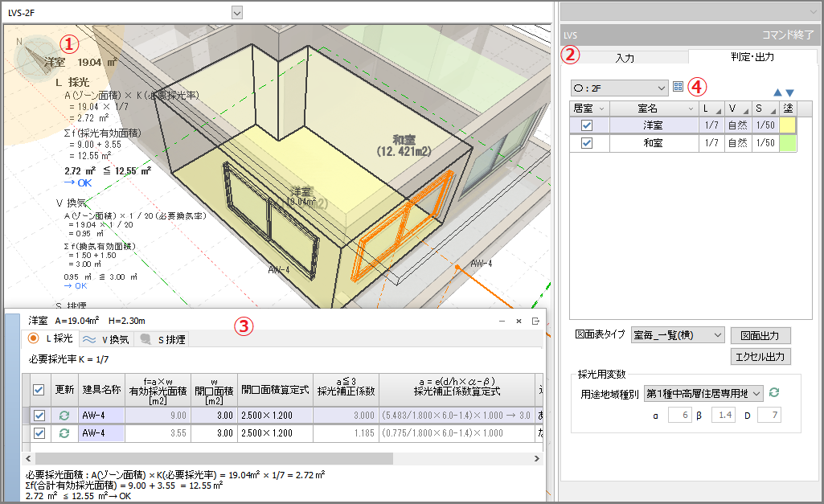Toggle the header select-all checkbox in the fittings table
This screenshot has height=504, width=824.
[x=38, y=390]
